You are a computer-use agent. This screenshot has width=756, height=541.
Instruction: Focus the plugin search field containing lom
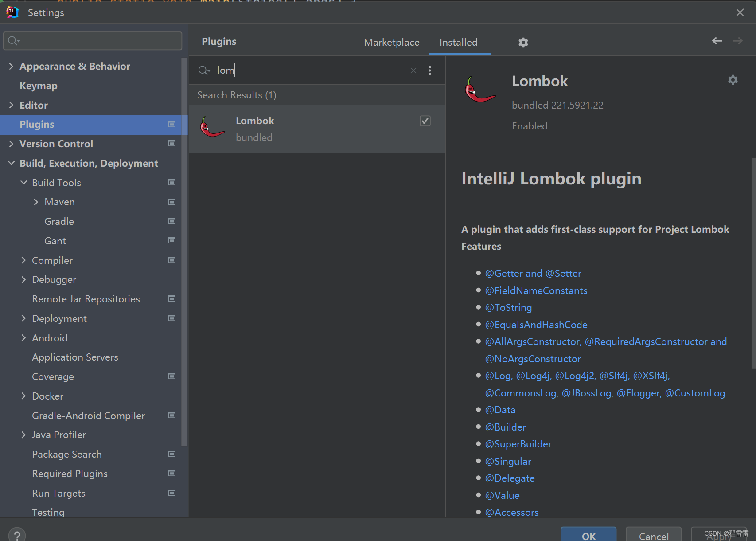(x=310, y=71)
